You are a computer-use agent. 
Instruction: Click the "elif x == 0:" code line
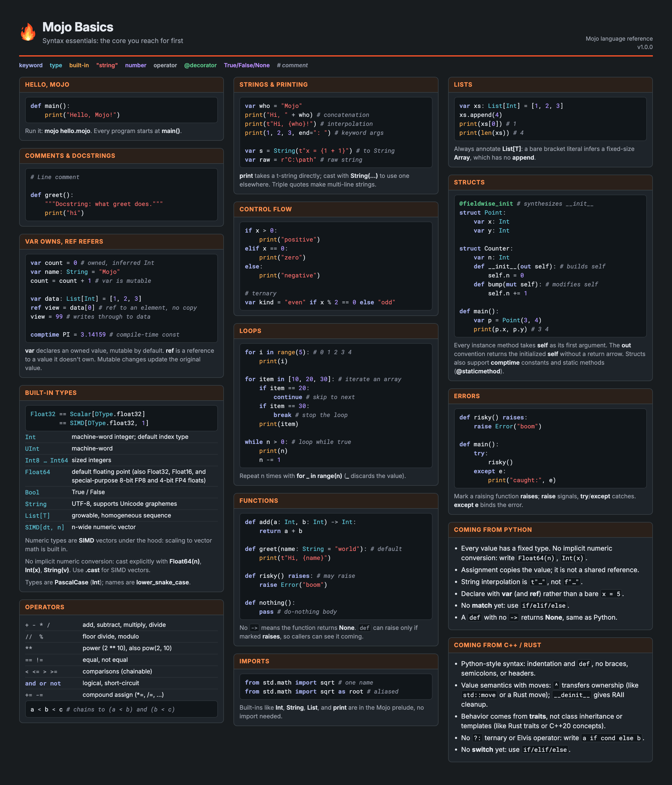point(266,248)
